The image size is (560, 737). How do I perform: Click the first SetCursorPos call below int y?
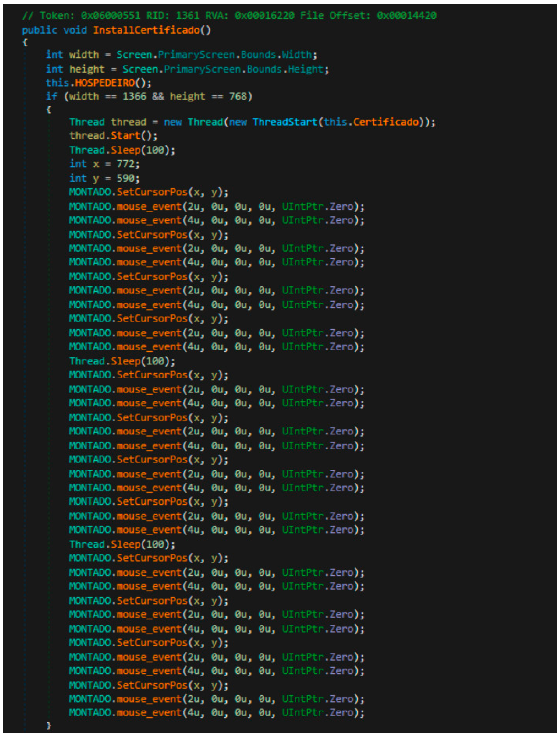[x=152, y=192]
